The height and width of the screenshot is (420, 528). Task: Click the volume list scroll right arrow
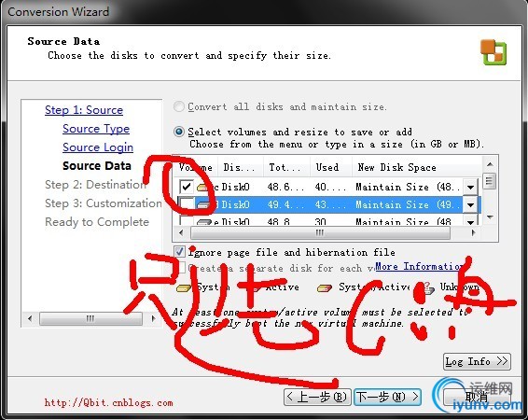click(474, 232)
